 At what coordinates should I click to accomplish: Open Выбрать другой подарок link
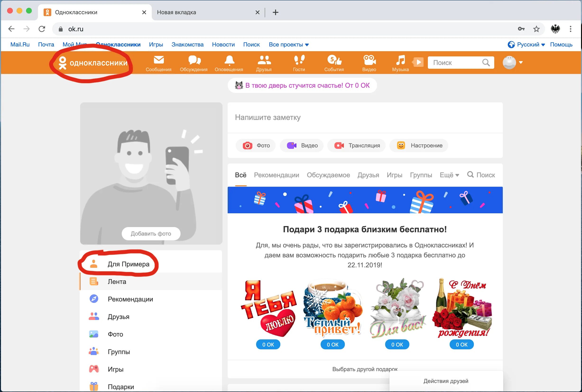(365, 369)
